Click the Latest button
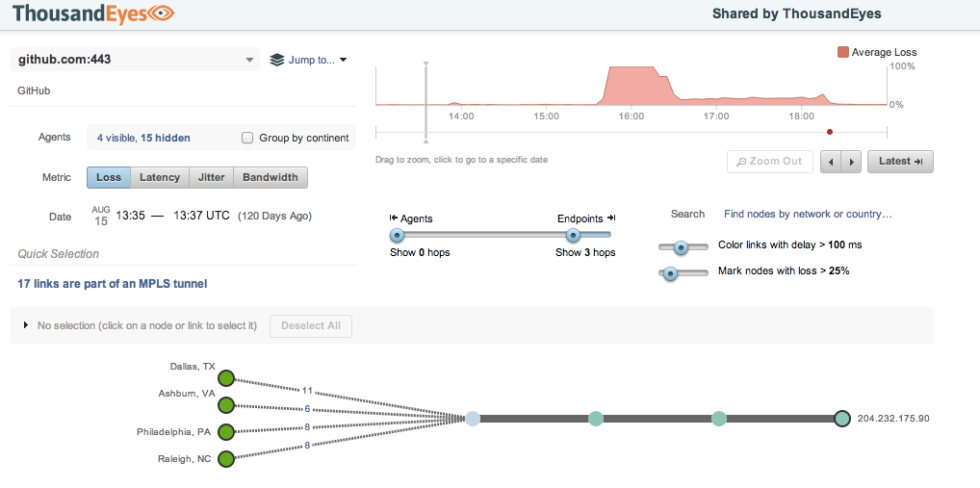980x488 pixels. pos(900,162)
